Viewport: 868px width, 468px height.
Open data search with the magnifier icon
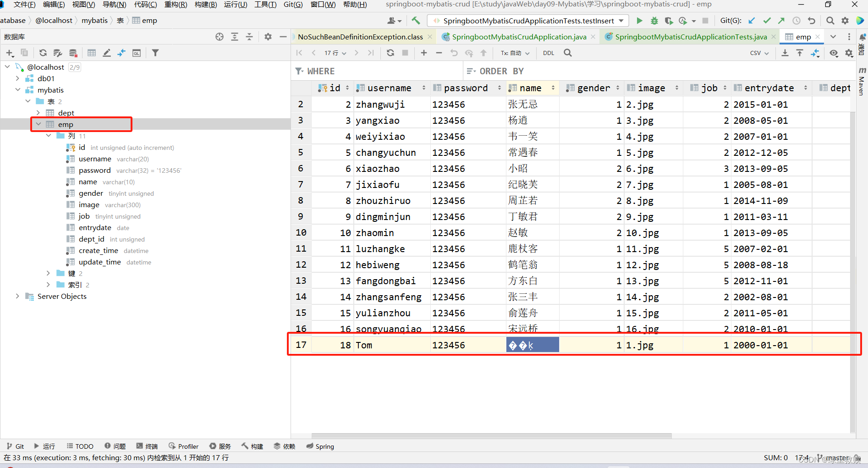click(568, 53)
